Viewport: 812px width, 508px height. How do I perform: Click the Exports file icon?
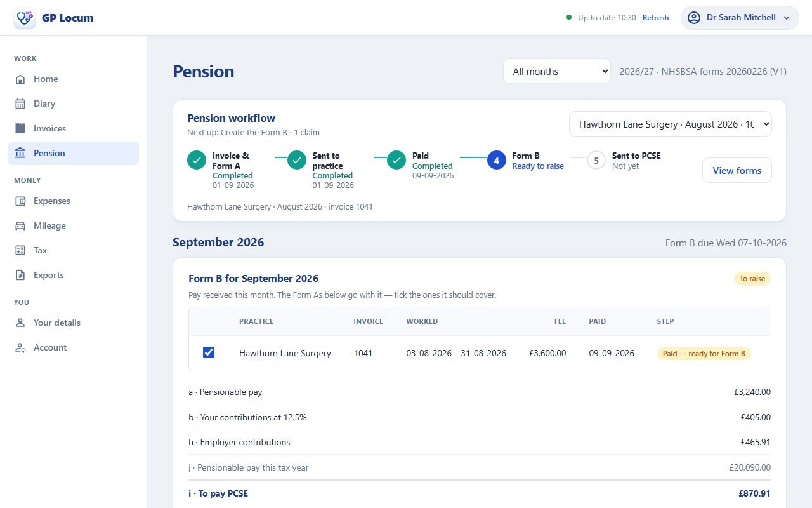point(20,276)
